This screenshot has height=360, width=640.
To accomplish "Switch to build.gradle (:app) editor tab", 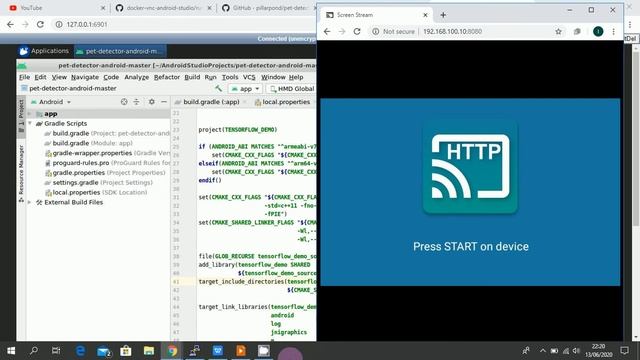I will coord(211,102).
